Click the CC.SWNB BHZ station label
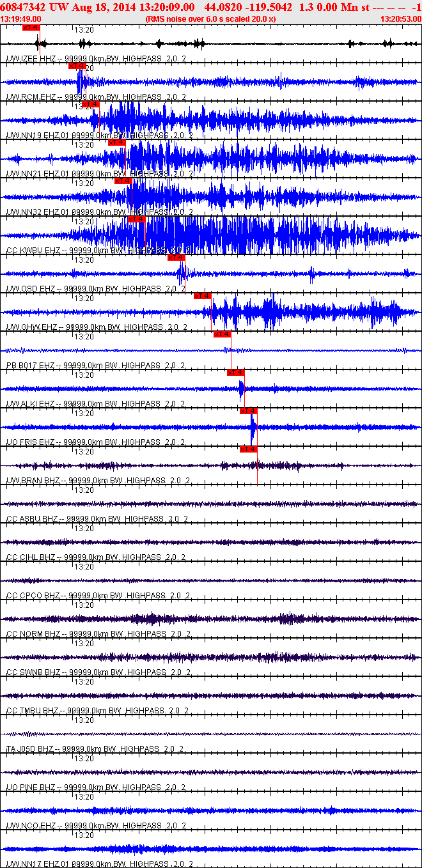 coord(34,672)
